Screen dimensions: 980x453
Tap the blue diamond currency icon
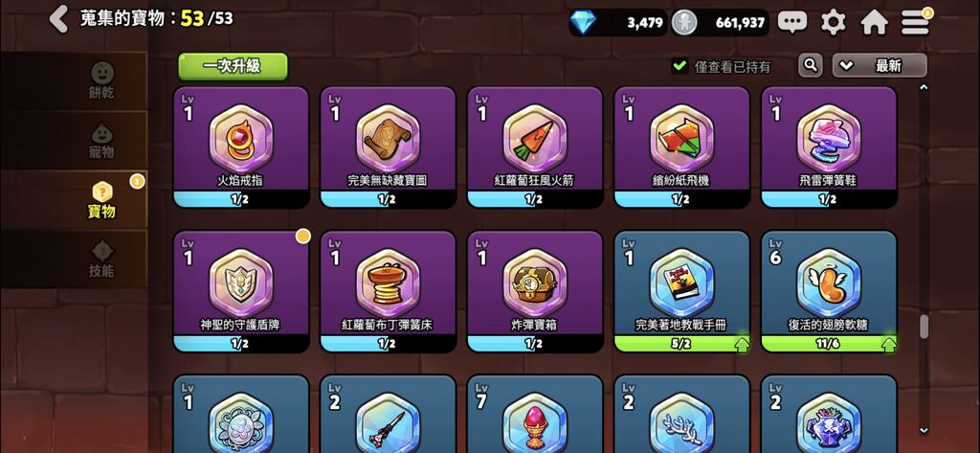click(583, 23)
